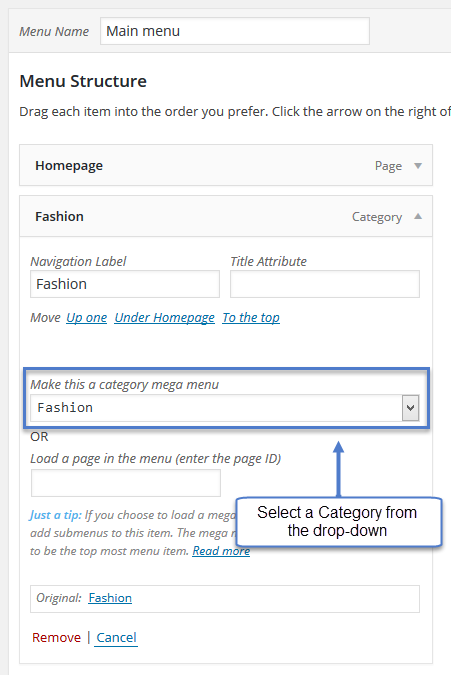Click the 'Title Attribute' caption
The width and height of the screenshot is (451, 675).
[268, 261]
